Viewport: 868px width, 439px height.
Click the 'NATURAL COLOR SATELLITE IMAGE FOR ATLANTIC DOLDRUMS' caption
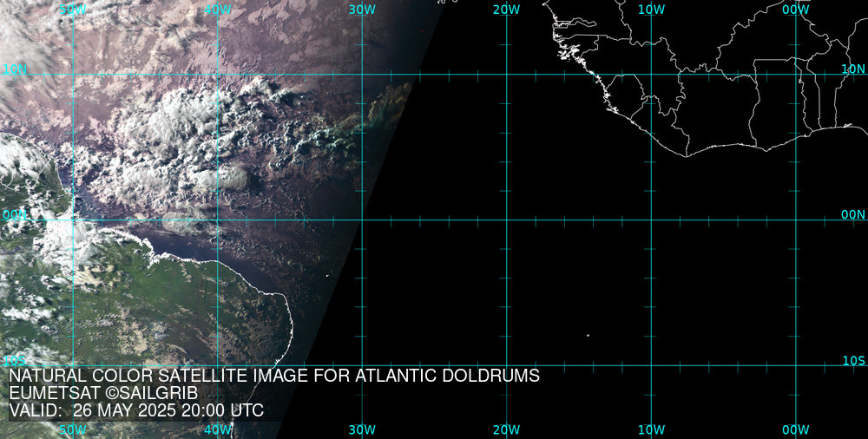pyautogui.click(x=274, y=376)
